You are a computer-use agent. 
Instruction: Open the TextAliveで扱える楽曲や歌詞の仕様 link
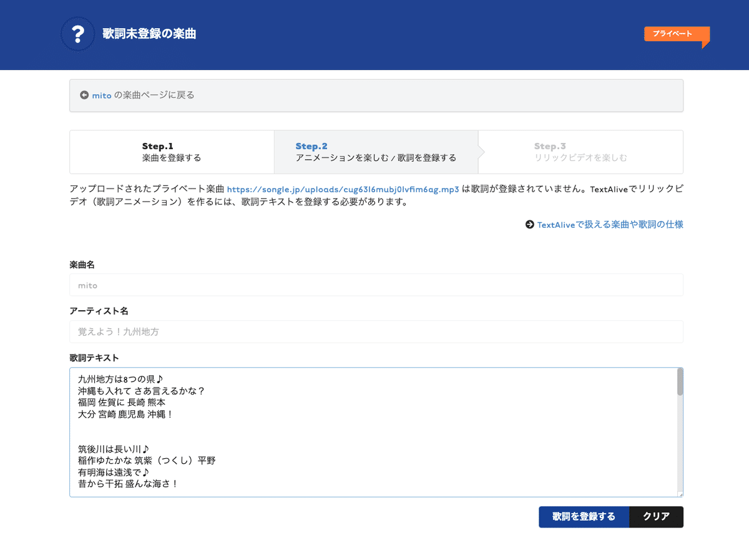[x=610, y=225]
